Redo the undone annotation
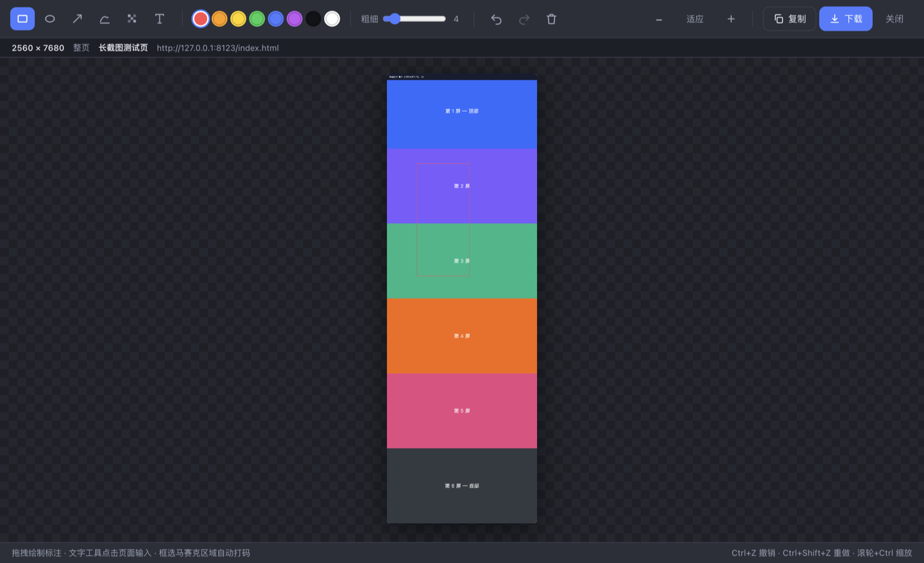 point(524,19)
